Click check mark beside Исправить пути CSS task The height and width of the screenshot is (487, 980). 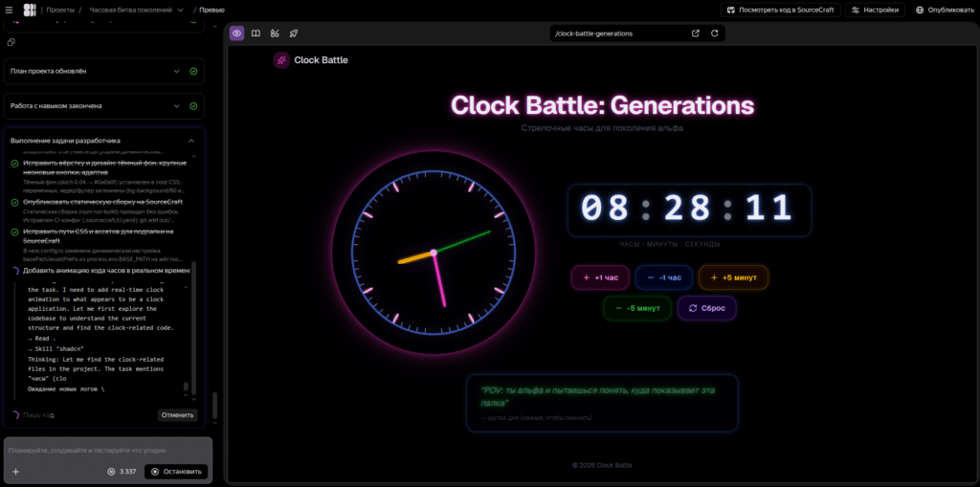click(15, 232)
